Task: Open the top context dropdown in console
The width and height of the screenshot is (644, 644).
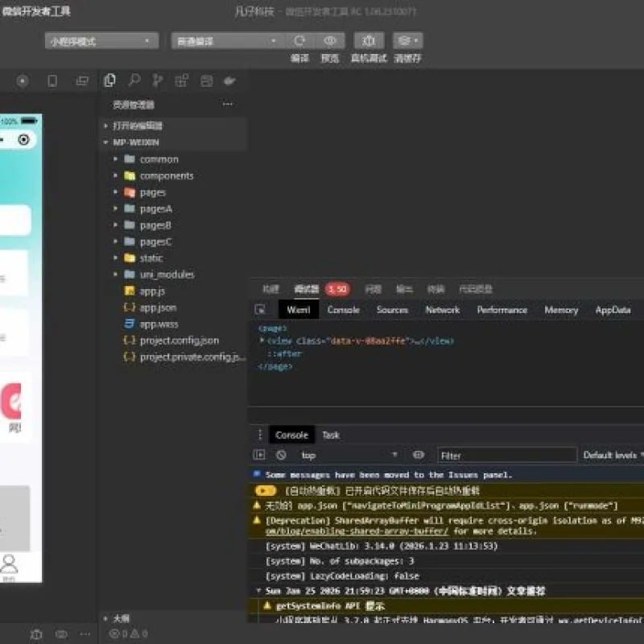Action: point(349,455)
